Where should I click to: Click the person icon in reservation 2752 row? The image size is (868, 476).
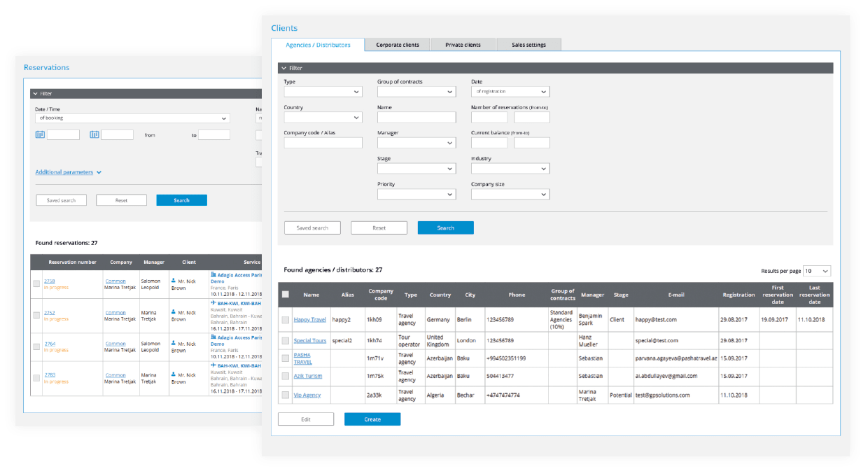(173, 312)
